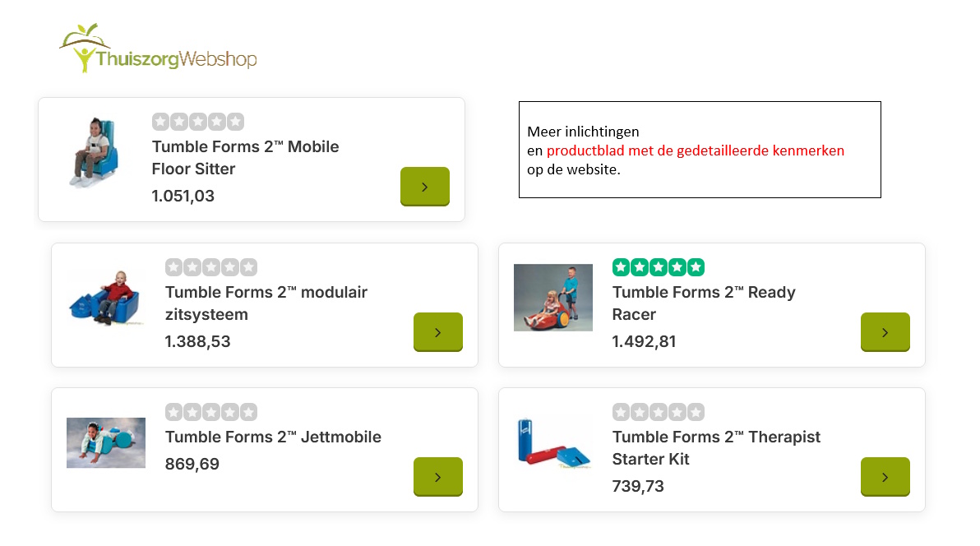
Task: Select the Tumble Forms 2 Jettmobile title
Action: (273, 437)
